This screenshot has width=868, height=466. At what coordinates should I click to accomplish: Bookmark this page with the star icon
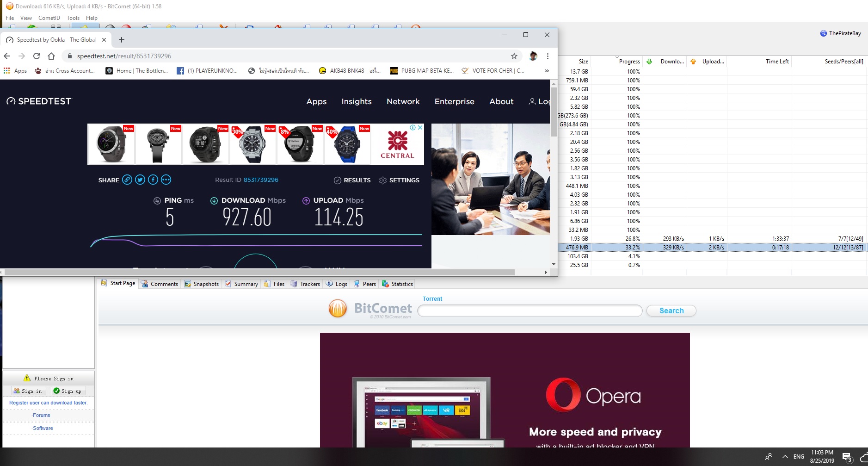pos(514,56)
